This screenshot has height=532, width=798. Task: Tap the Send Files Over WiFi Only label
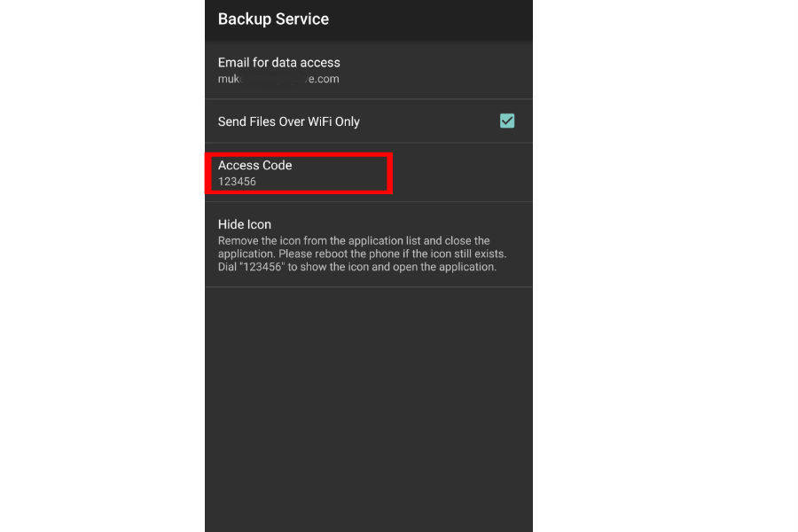[289, 121]
